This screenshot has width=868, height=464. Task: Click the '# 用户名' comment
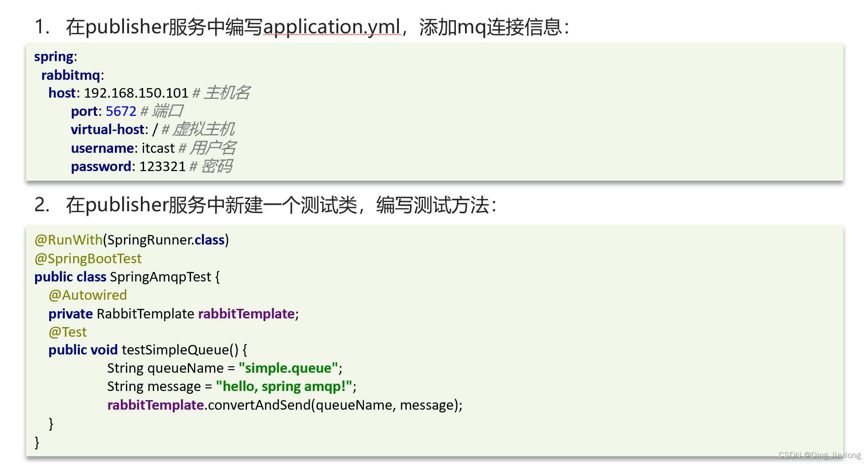[207, 148]
